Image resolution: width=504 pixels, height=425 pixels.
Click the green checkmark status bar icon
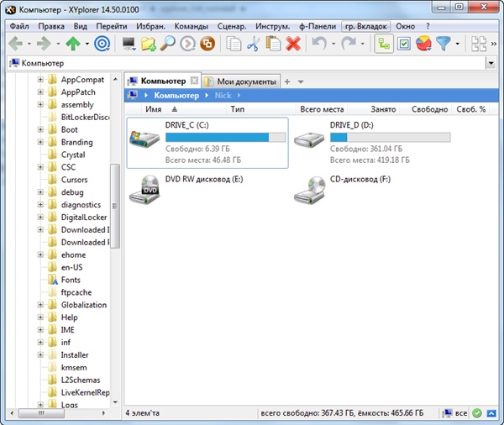[x=476, y=413]
